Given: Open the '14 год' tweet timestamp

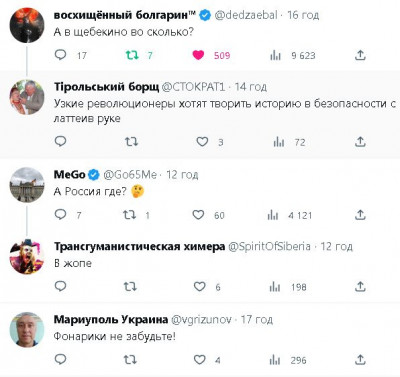Looking at the screenshot, I should click(x=251, y=87).
